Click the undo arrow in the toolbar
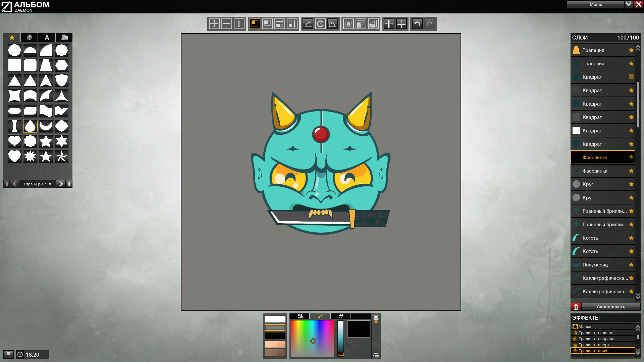The image size is (644, 362). point(417,24)
